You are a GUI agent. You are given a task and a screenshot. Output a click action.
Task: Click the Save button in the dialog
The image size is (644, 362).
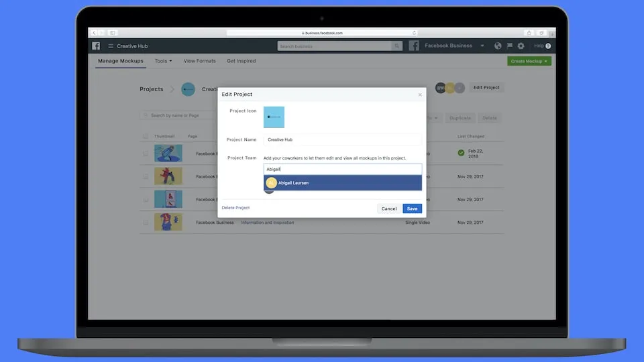412,208
